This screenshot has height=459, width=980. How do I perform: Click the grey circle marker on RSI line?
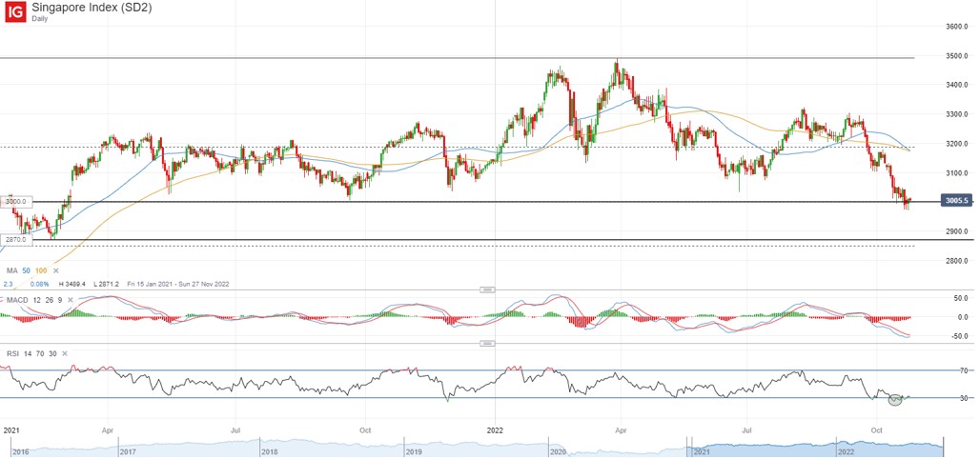pyautogui.click(x=895, y=400)
